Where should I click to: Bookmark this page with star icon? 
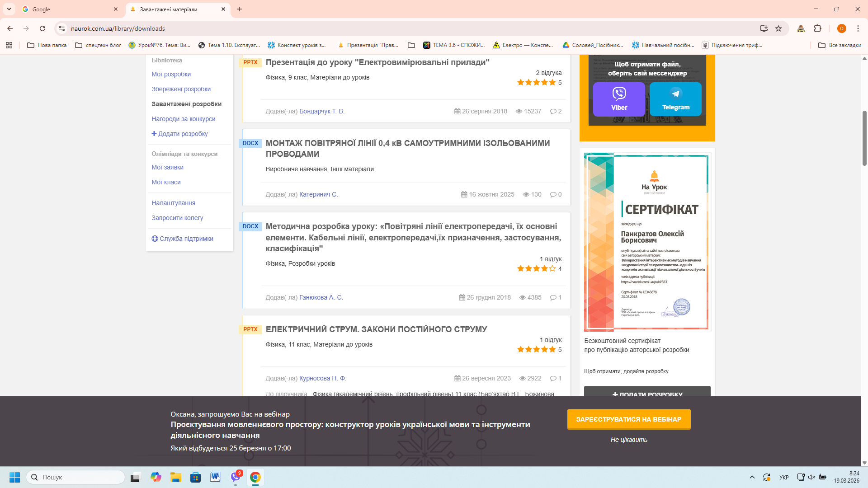tap(778, 28)
